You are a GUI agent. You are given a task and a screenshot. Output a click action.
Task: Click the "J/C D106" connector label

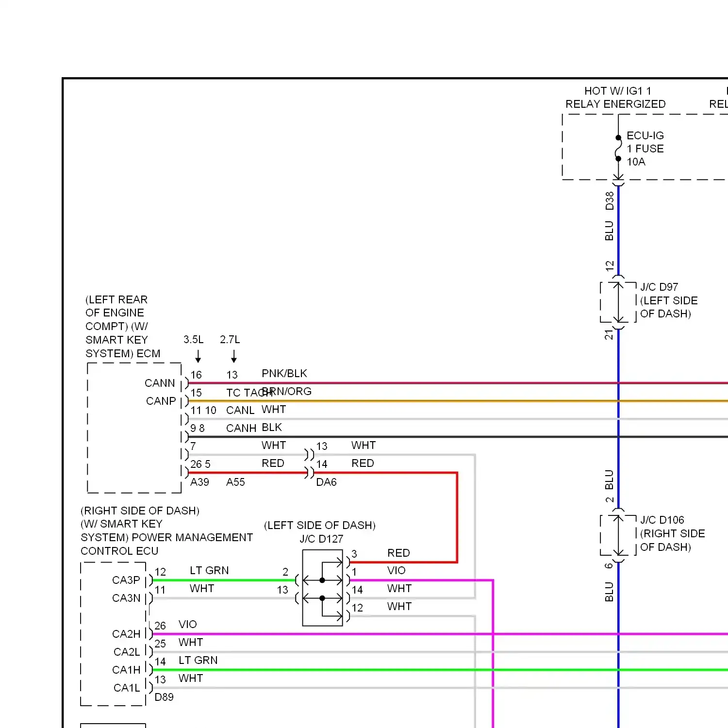(662, 520)
